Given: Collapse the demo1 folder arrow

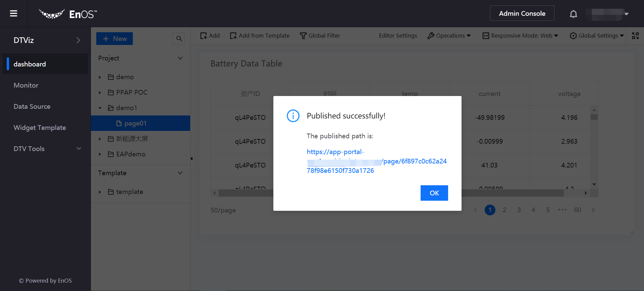Looking at the screenshot, I should click(100, 108).
